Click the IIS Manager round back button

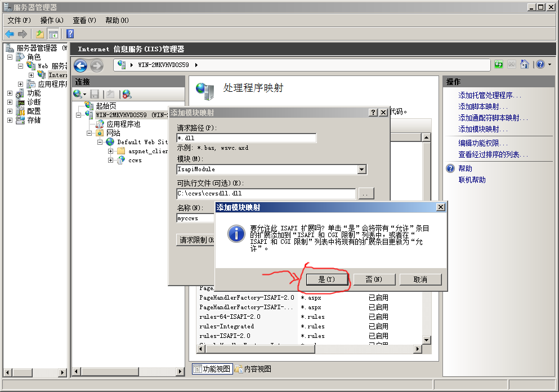coord(81,65)
